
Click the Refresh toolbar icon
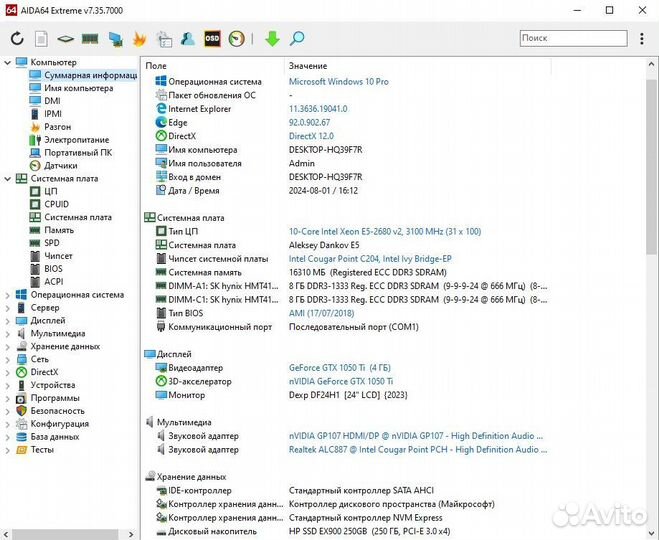click(17, 39)
